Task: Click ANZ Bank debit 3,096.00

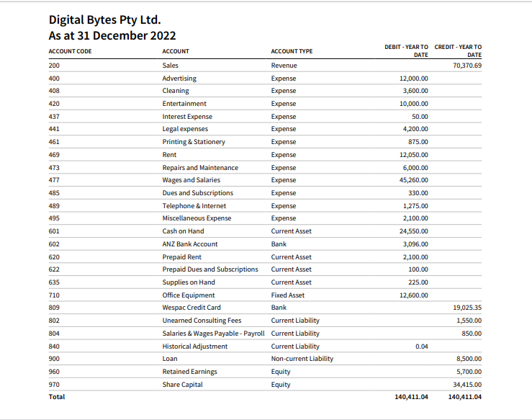Action: pos(415,244)
